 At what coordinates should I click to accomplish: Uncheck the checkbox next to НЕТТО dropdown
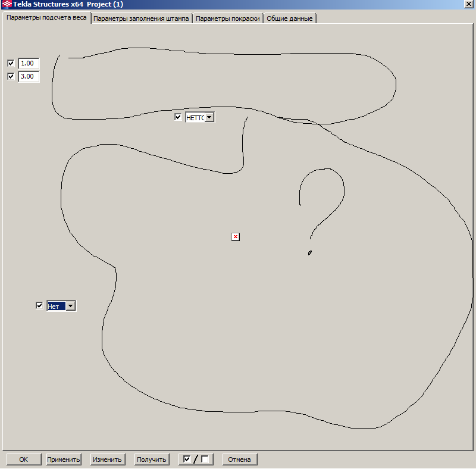(178, 117)
